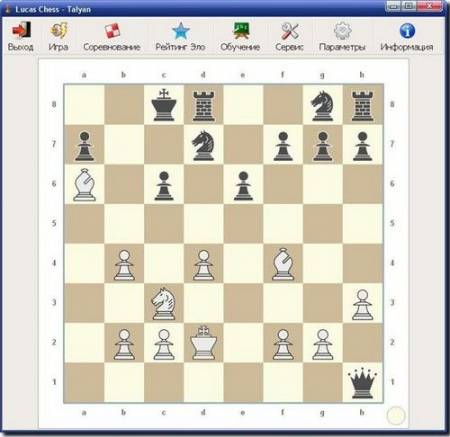
Task: Select the white king on d2
Action: [x=203, y=343]
